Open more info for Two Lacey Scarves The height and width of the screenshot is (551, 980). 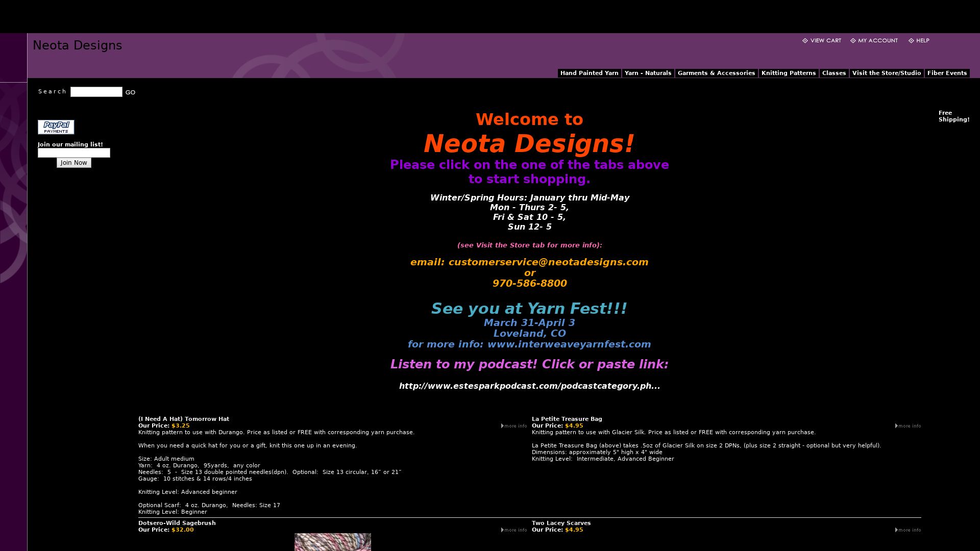coord(909,530)
